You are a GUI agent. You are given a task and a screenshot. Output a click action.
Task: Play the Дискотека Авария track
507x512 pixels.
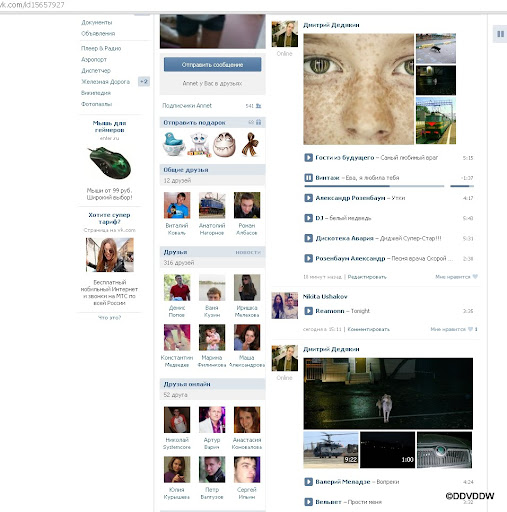click(308, 238)
